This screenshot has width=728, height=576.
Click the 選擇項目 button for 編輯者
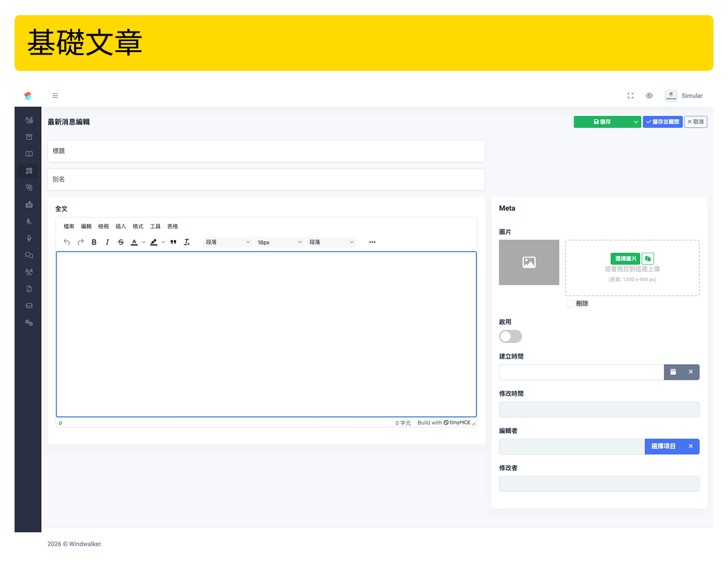664,446
